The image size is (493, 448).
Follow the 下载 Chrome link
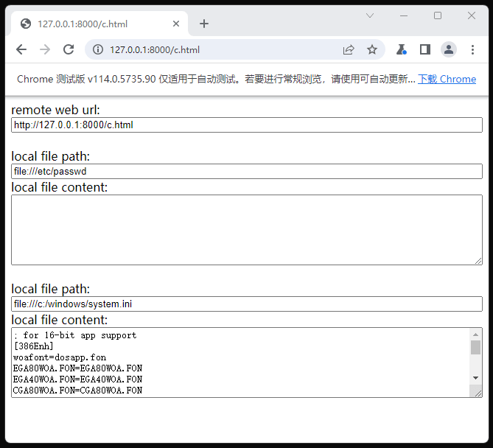point(447,79)
